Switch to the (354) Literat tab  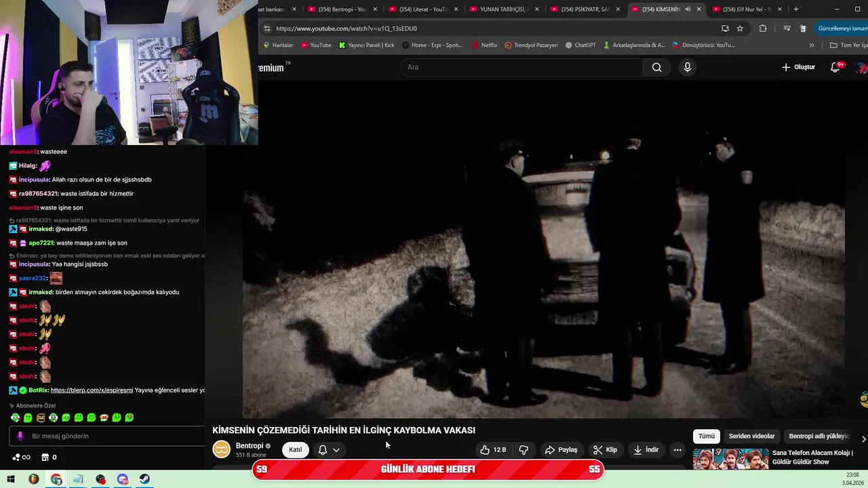(423, 9)
